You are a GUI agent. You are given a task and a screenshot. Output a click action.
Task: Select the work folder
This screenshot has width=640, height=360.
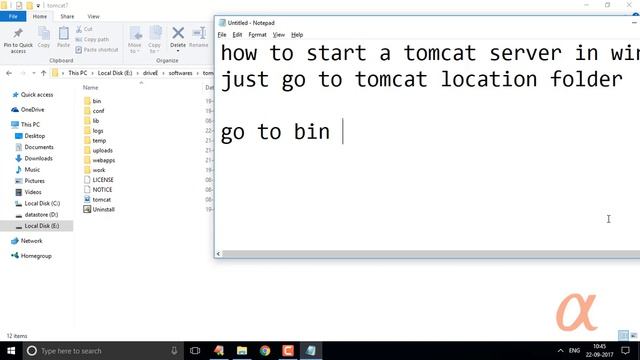(99, 170)
